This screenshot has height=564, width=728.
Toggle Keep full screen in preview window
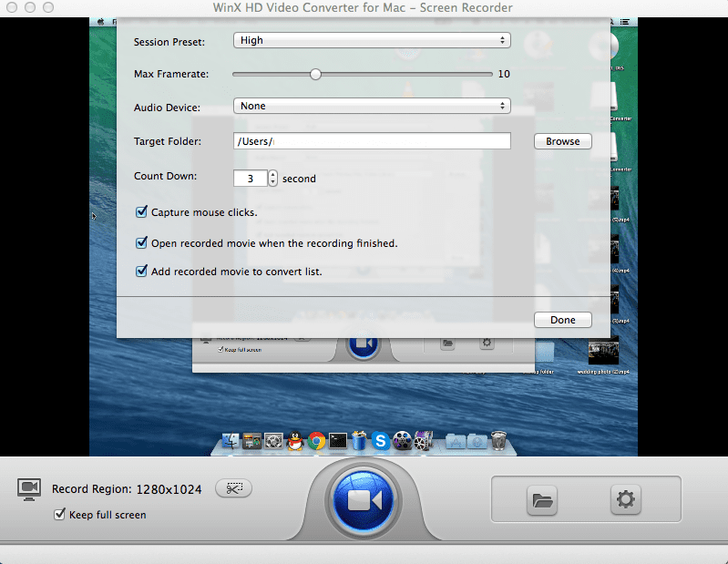click(220, 350)
